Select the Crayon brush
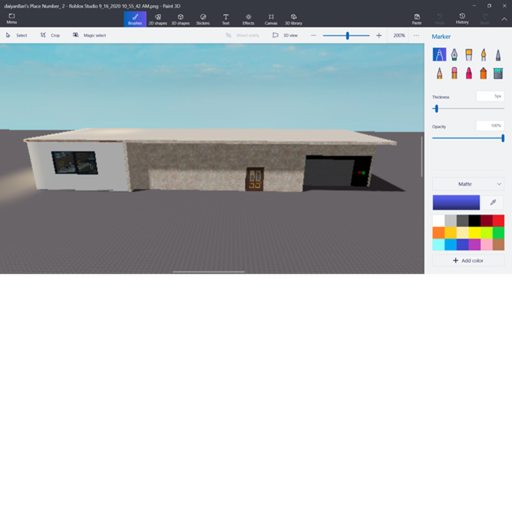Image resolution: width=512 pixels, height=512 pixels. click(469, 73)
